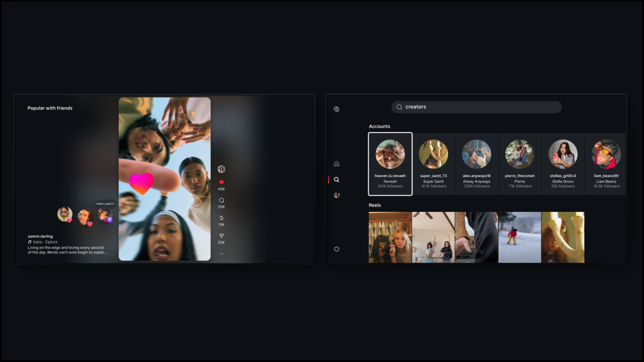Viewport: 644px width, 362px height.
Task: Click the audio track Saba · Ziplock
Action: (44, 242)
